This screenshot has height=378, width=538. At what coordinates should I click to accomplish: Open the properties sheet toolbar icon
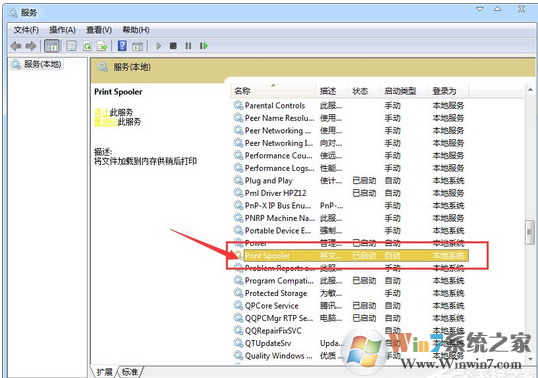click(x=71, y=46)
